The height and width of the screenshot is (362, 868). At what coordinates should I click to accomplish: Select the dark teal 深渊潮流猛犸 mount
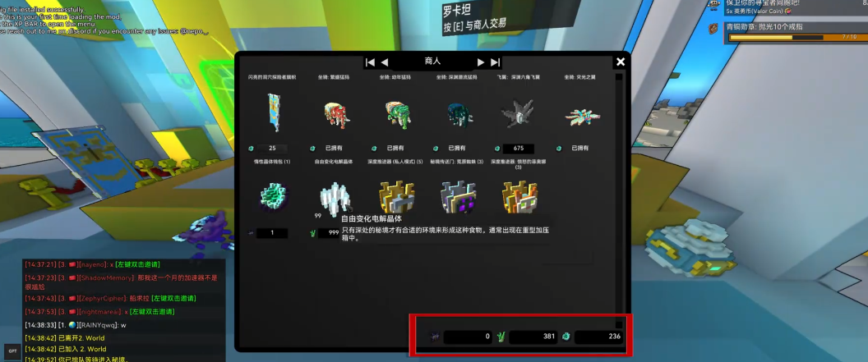point(458,117)
